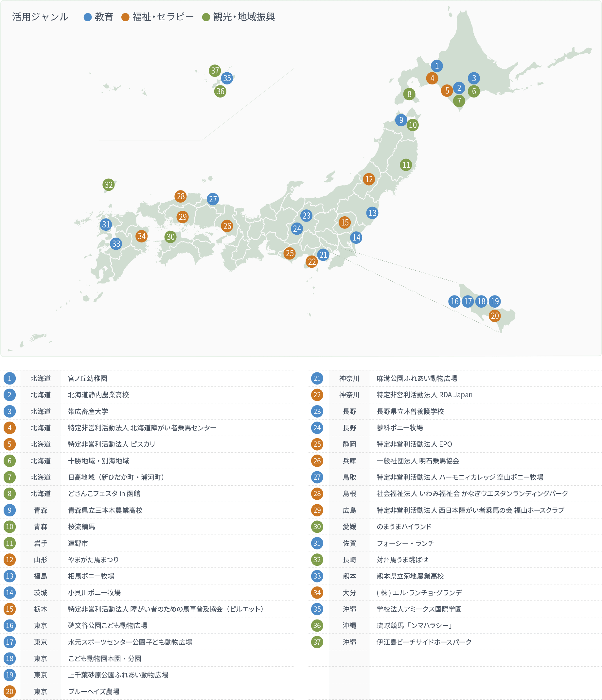Select map marker 9 in Aomori
The image size is (602, 700).
point(401,120)
